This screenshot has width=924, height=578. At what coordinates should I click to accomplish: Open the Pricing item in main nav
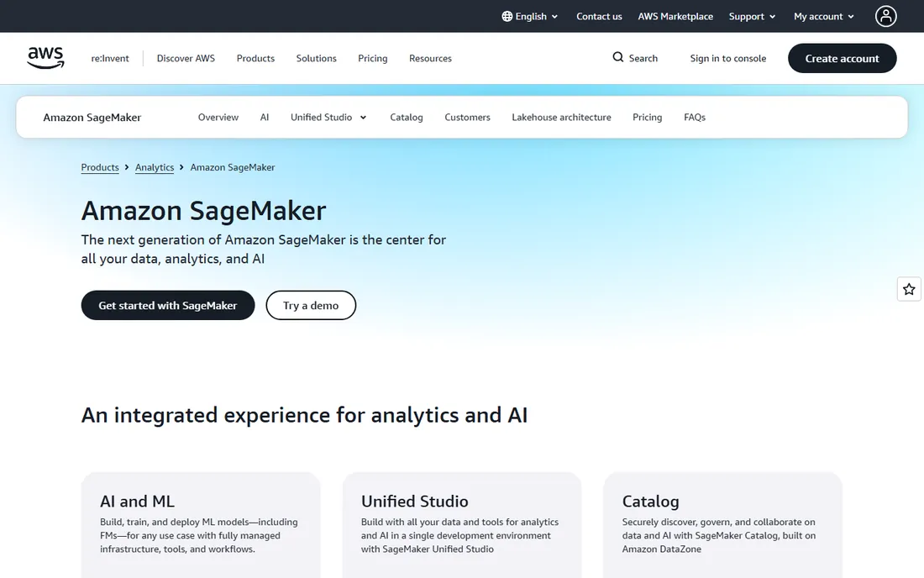372,58
